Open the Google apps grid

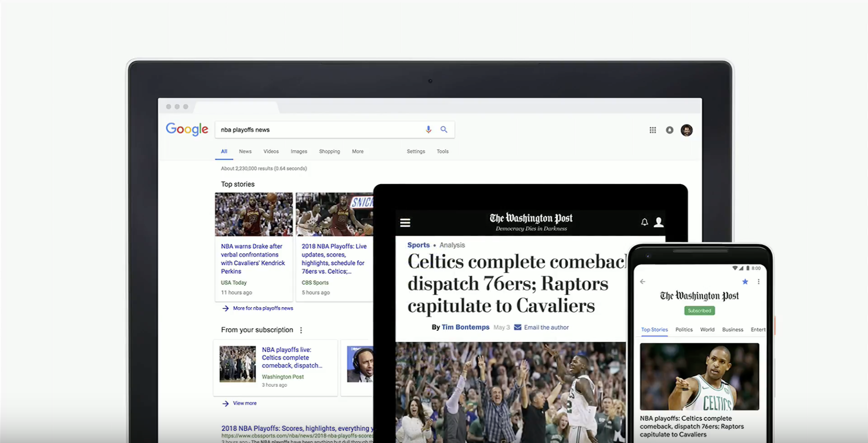[x=652, y=130]
